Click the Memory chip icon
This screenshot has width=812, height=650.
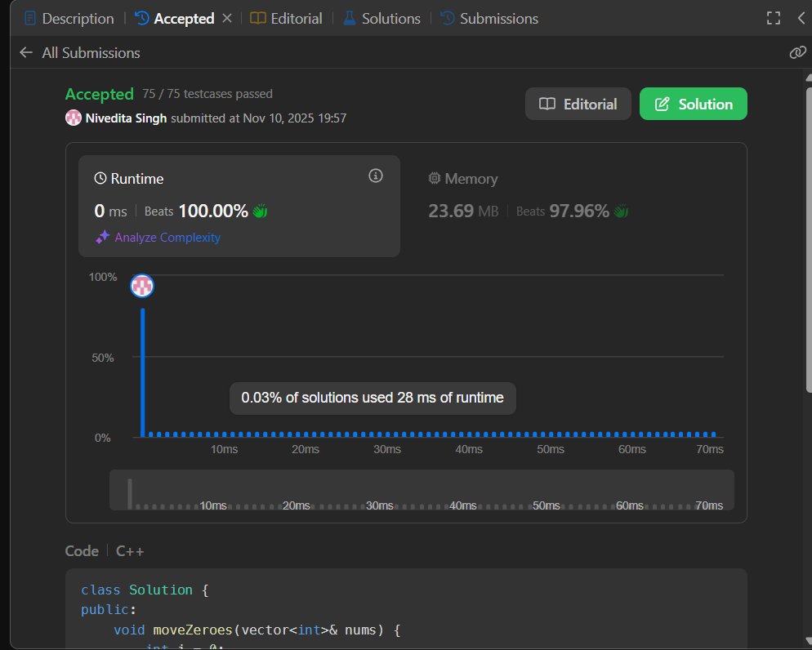(434, 179)
